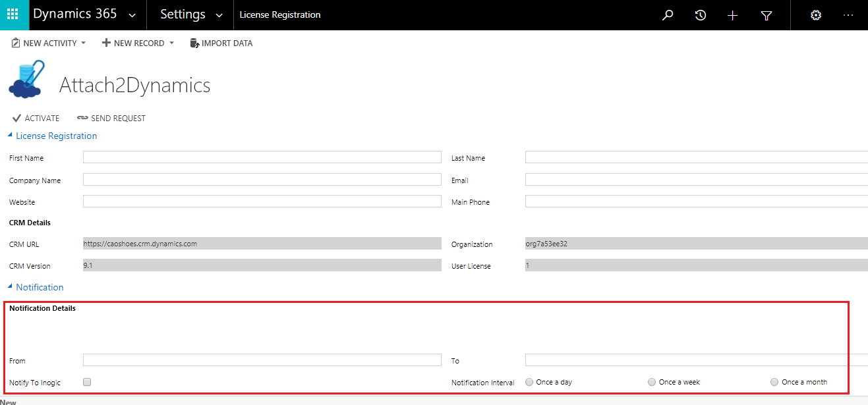Click the Settings navigation item
This screenshot has width=868, height=405.
click(x=183, y=14)
